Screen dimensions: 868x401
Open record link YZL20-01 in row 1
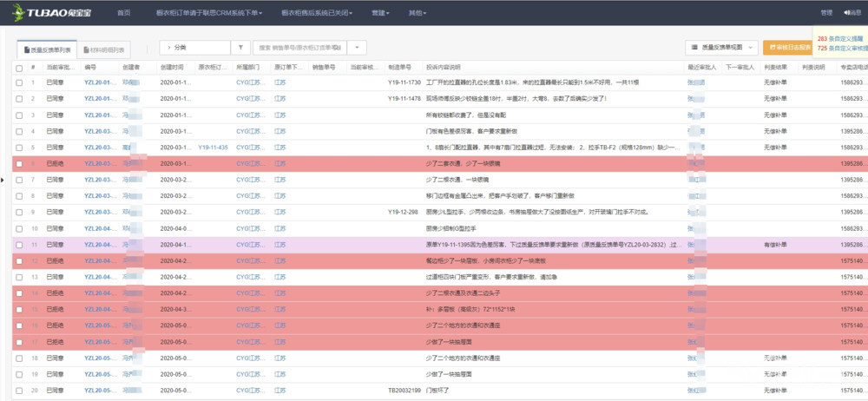click(x=99, y=82)
